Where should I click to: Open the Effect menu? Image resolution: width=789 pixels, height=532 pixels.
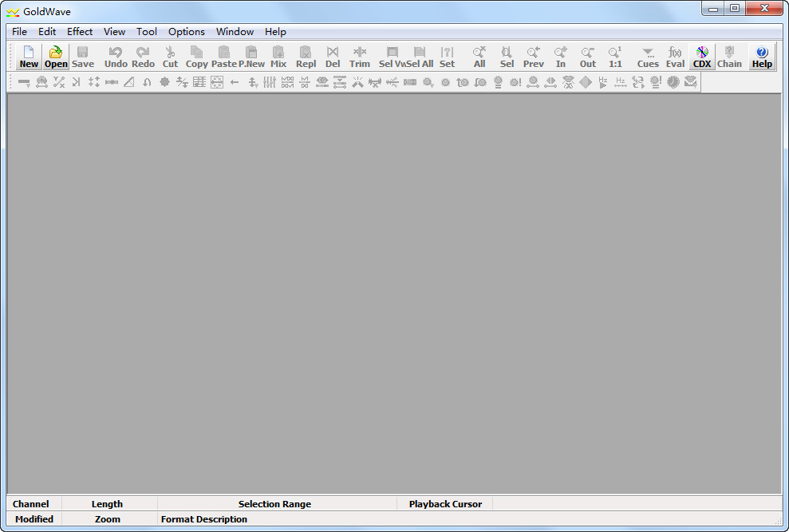(x=80, y=32)
